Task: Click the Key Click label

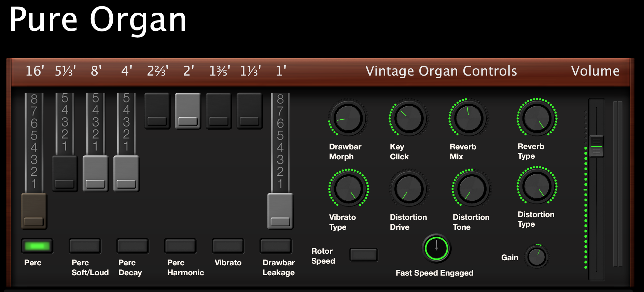Action: [x=399, y=152]
